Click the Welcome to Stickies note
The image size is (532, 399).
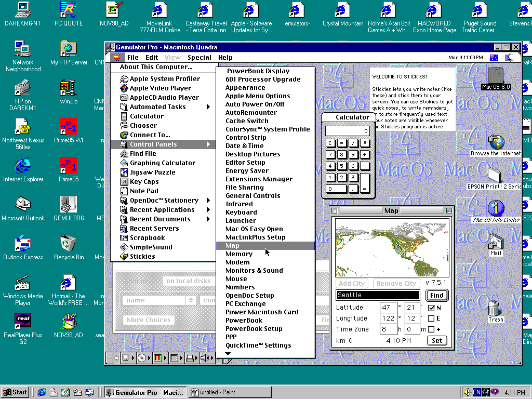pos(412,99)
